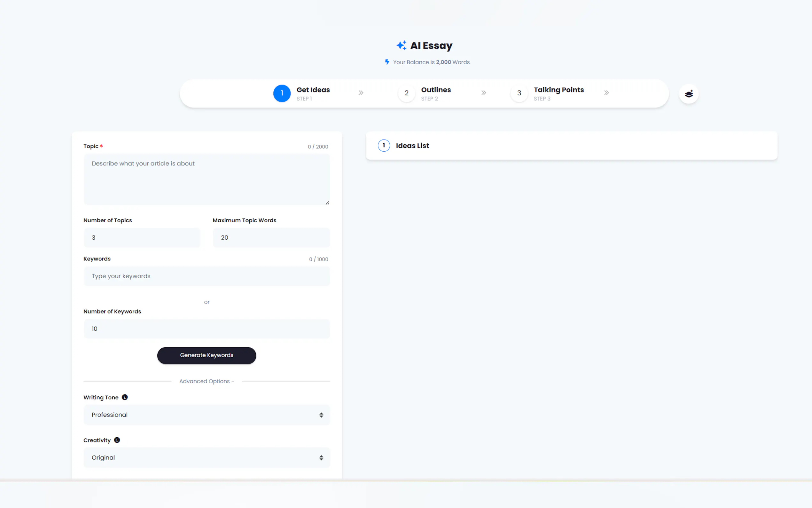Viewport: 812px width, 508px height.
Task: Click the double chevron after Talking Points
Action: tap(606, 93)
